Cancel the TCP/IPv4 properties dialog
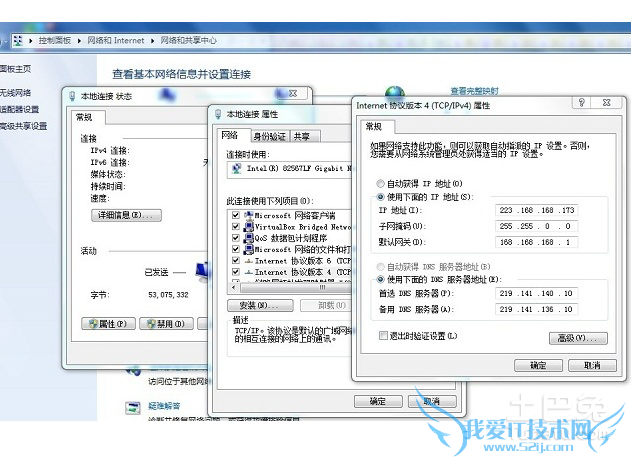 [x=592, y=365]
